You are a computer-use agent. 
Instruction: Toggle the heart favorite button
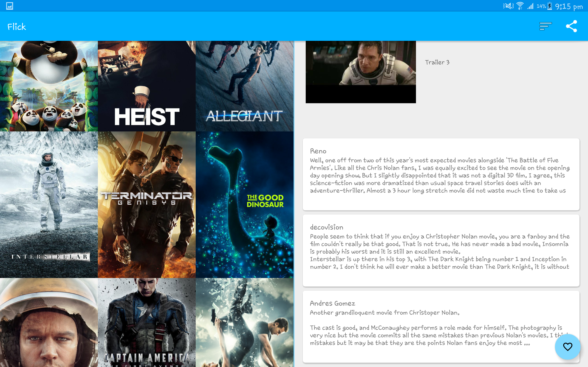pyautogui.click(x=567, y=346)
